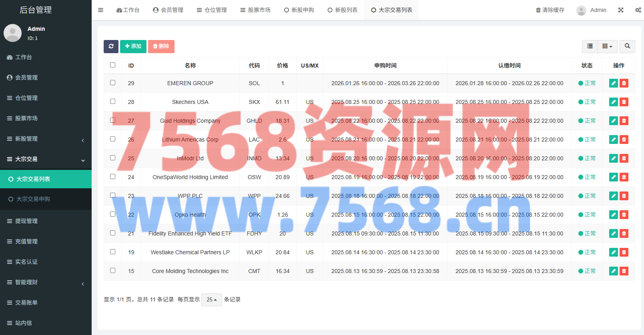
Task: Open the columns grid dropdown
Action: (x=607, y=46)
